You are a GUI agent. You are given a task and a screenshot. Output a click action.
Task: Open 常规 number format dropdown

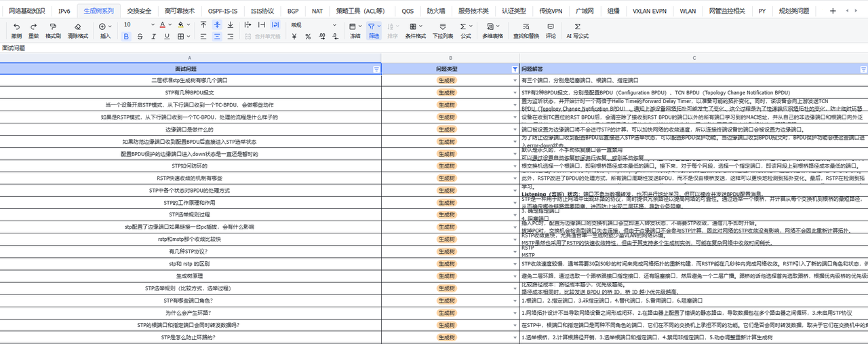313,24
